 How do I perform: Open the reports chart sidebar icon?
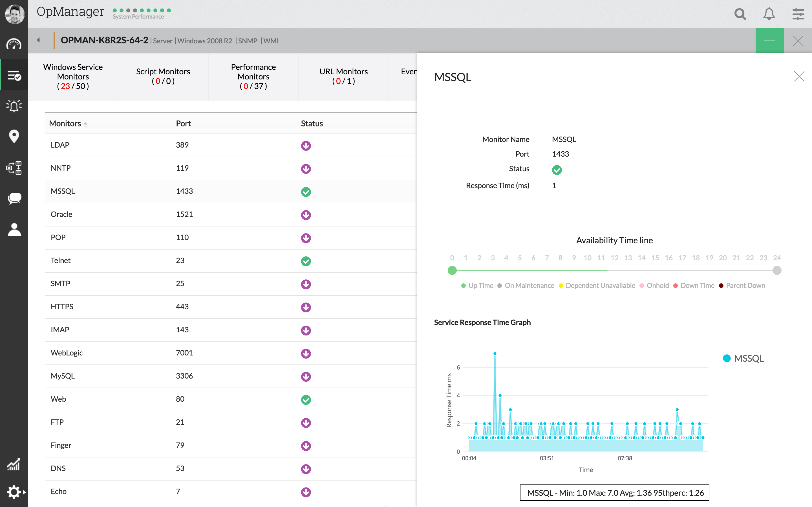(x=14, y=464)
